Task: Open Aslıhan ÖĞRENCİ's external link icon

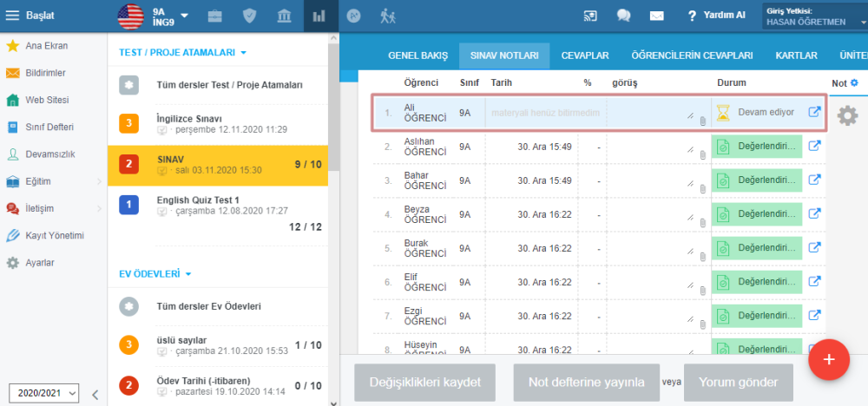Action: [x=814, y=146]
